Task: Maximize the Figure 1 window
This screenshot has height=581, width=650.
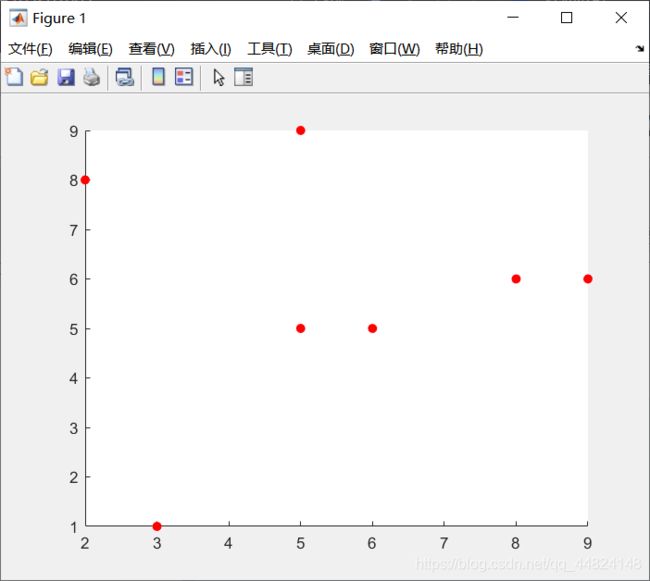Action: (567, 17)
